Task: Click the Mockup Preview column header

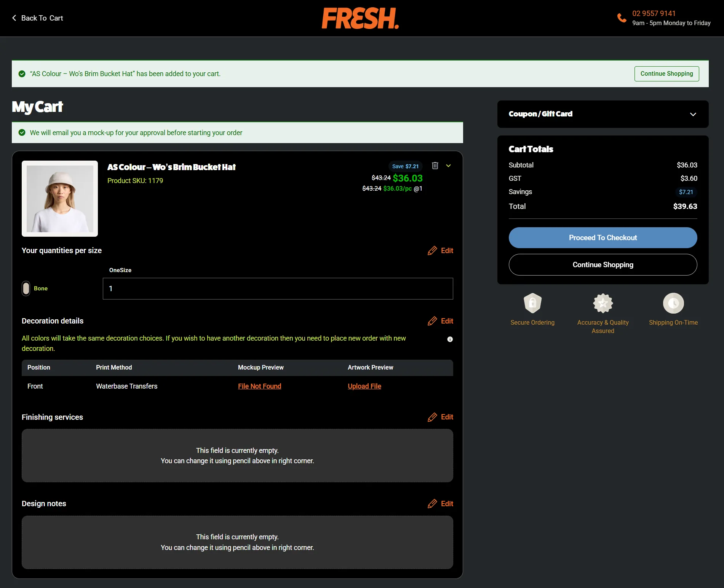Action: coord(261,367)
